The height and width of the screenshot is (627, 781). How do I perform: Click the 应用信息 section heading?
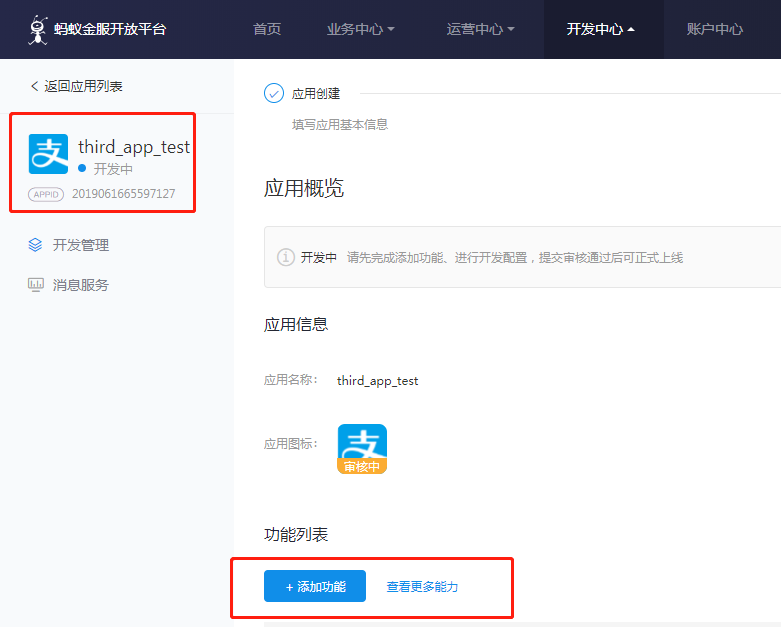pos(296,324)
